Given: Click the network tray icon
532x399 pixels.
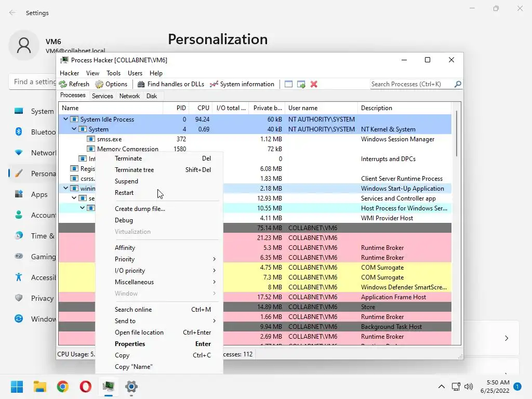Looking at the screenshot, I should tap(456, 387).
